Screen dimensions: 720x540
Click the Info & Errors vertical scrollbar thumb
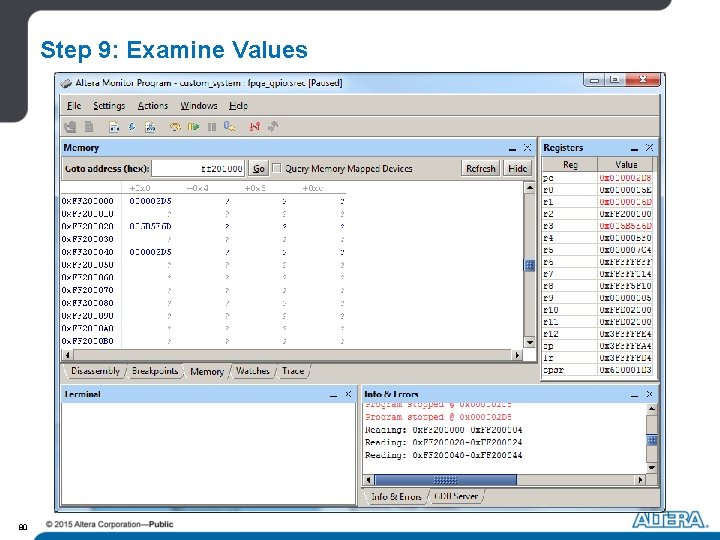click(x=652, y=440)
